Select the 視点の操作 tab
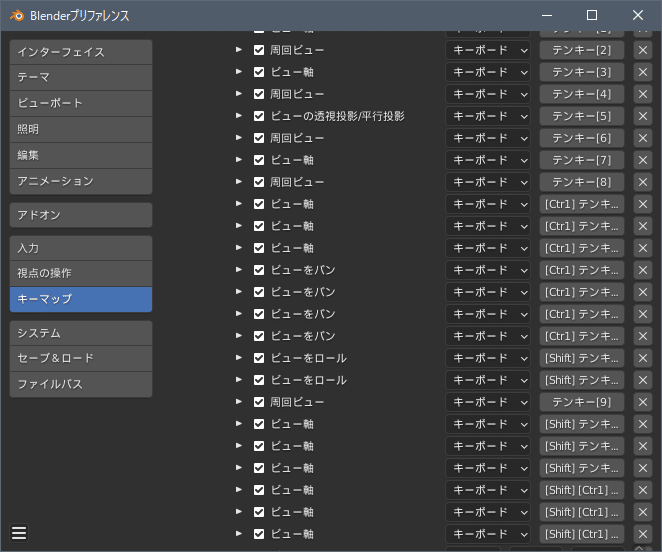This screenshot has height=552, width=662. click(x=81, y=273)
